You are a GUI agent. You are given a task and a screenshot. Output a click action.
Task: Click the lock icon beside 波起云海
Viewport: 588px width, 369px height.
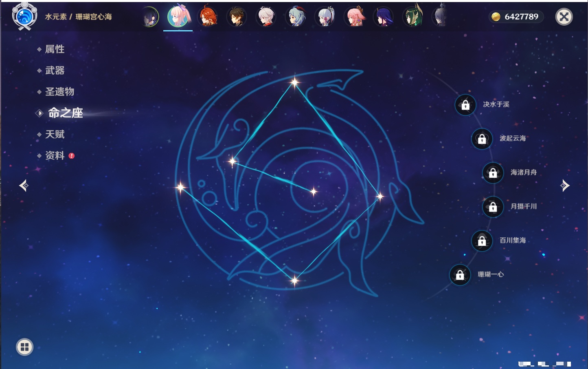(x=482, y=139)
